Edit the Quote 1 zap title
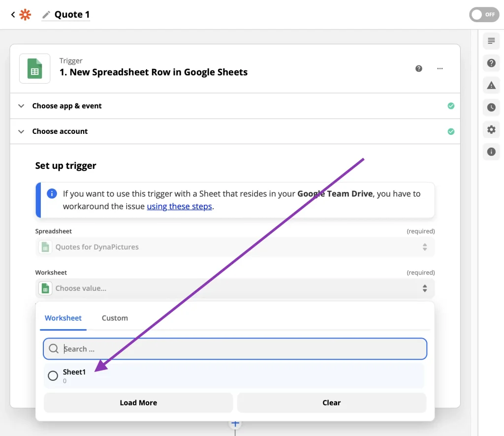 coord(72,14)
